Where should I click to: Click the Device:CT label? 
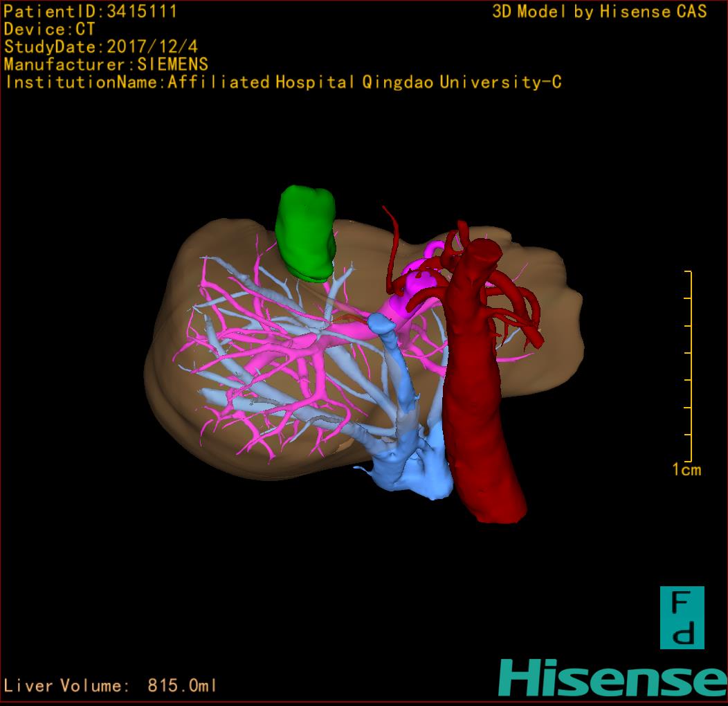[x=50, y=29]
